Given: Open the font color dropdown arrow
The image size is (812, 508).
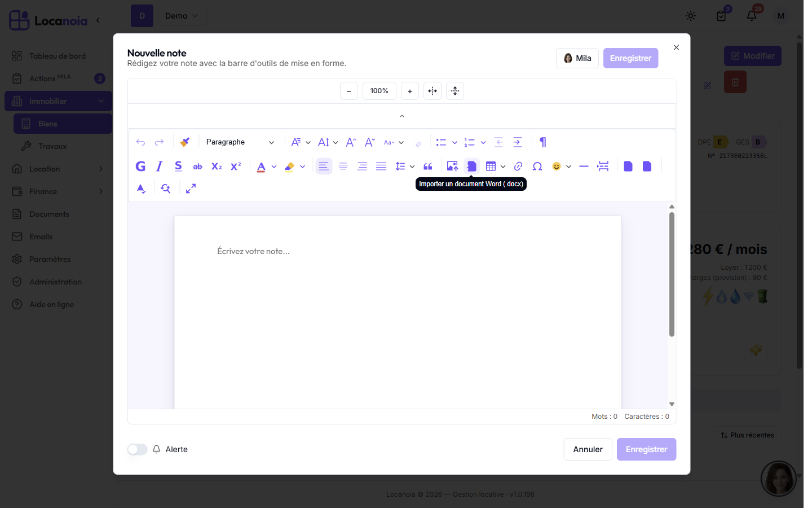Looking at the screenshot, I should [x=274, y=167].
